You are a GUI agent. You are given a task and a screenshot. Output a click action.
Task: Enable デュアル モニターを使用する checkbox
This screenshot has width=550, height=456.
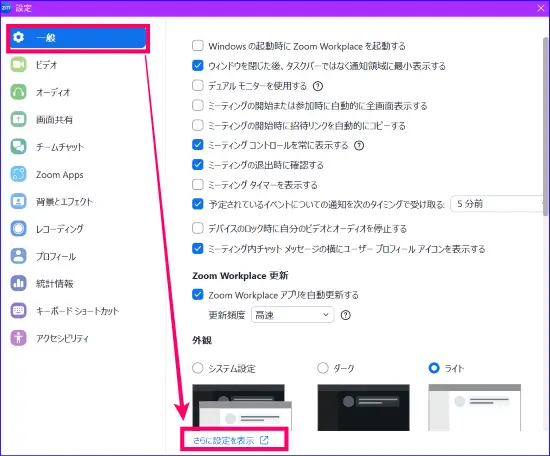click(198, 85)
